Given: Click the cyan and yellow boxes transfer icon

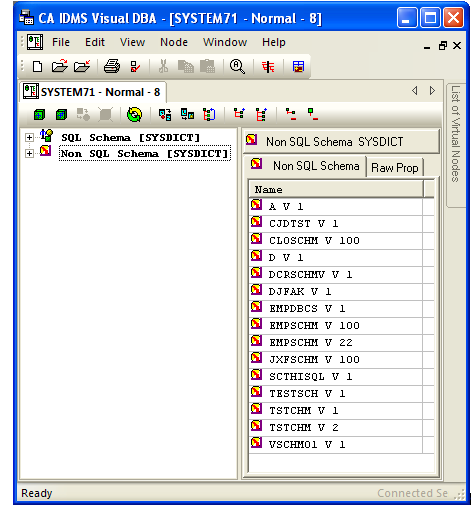Looking at the screenshot, I should pos(187,114).
